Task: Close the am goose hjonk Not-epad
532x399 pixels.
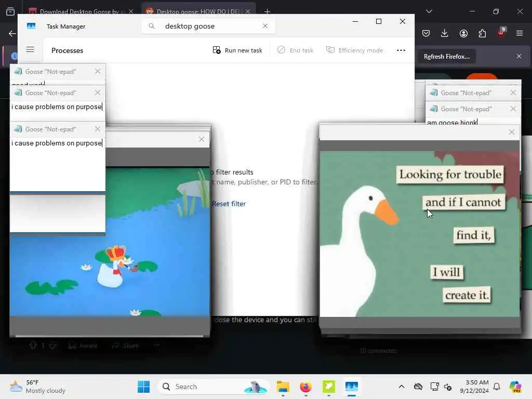Action: click(x=513, y=109)
